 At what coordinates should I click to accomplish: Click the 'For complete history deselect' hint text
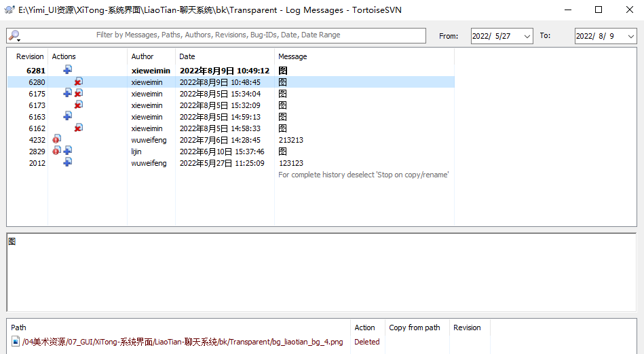click(x=364, y=175)
